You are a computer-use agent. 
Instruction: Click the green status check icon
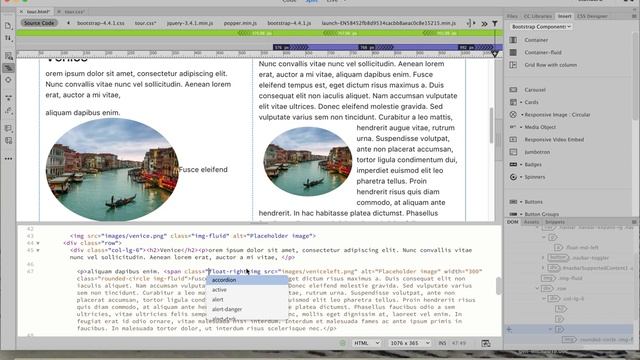pyautogui.click(x=342, y=343)
